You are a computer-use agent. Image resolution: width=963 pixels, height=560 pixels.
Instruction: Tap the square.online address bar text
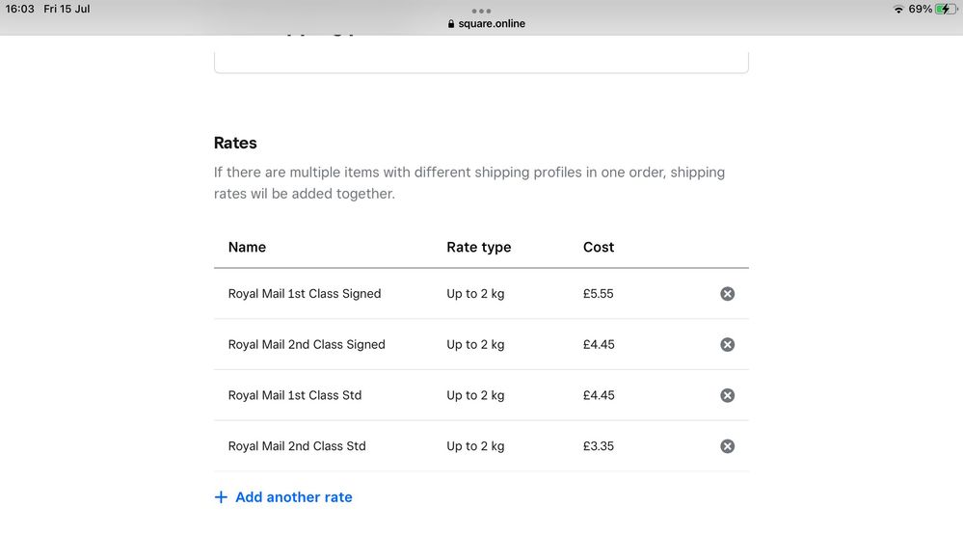click(x=492, y=24)
